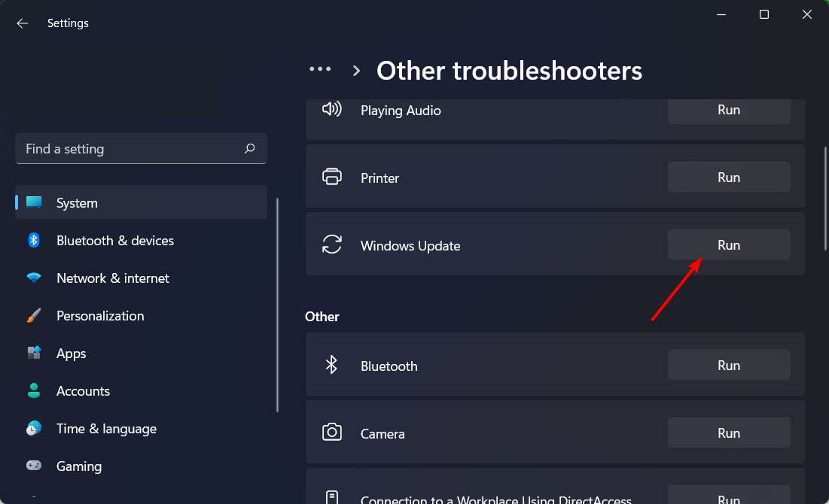This screenshot has width=829, height=504.
Task: Click the Camera icon
Action: pyautogui.click(x=332, y=432)
